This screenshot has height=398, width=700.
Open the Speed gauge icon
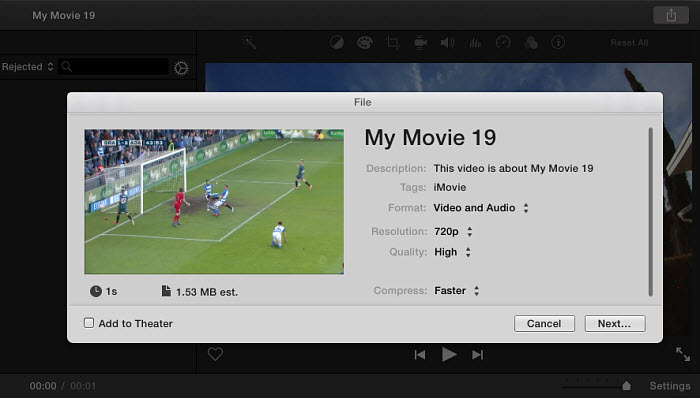pyautogui.click(x=503, y=42)
